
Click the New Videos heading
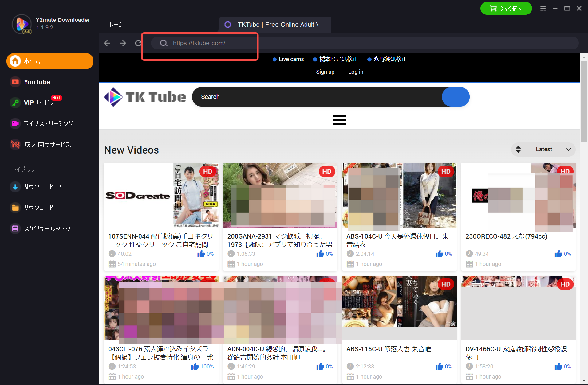pos(131,150)
